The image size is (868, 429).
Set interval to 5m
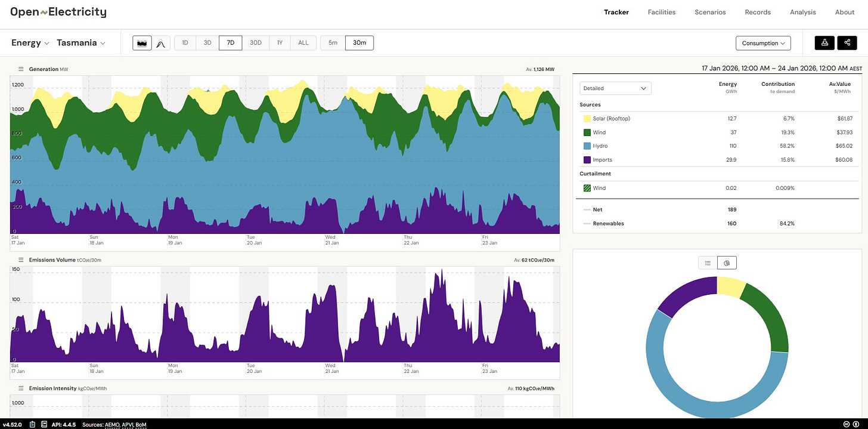click(x=333, y=43)
